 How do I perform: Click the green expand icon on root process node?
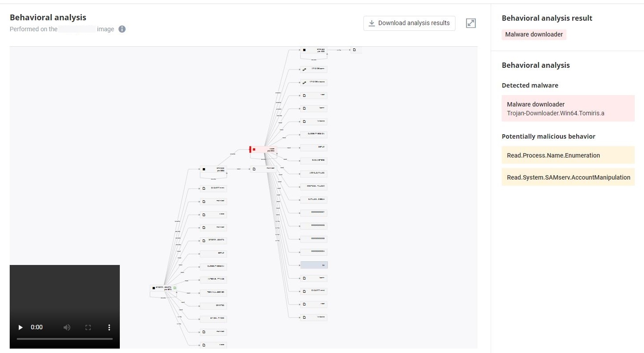click(175, 288)
